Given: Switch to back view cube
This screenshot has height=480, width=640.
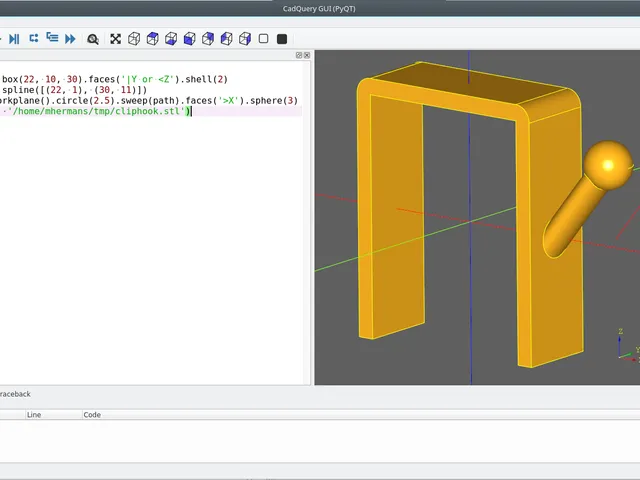Looking at the screenshot, I should (x=208, y=39).
